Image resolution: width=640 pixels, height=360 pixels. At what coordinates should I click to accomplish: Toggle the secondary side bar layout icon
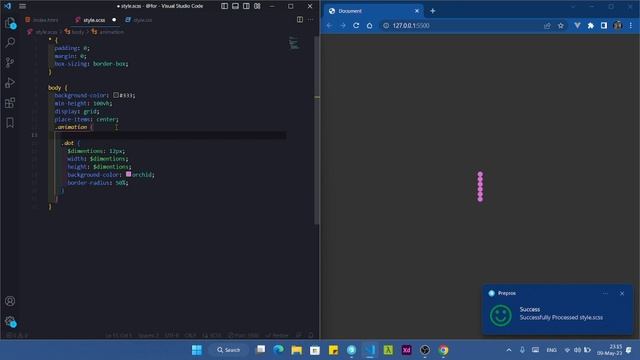(x=247, y=6)
